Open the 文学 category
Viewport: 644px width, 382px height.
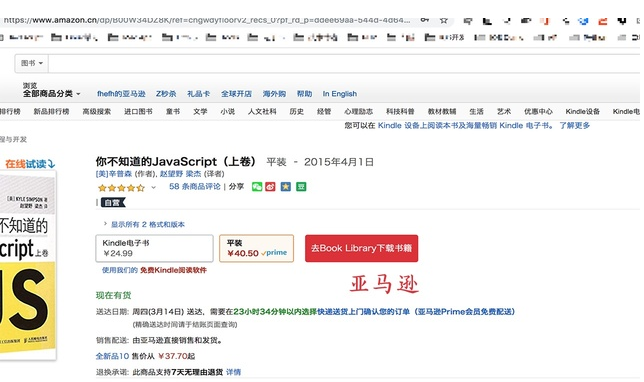200,111
